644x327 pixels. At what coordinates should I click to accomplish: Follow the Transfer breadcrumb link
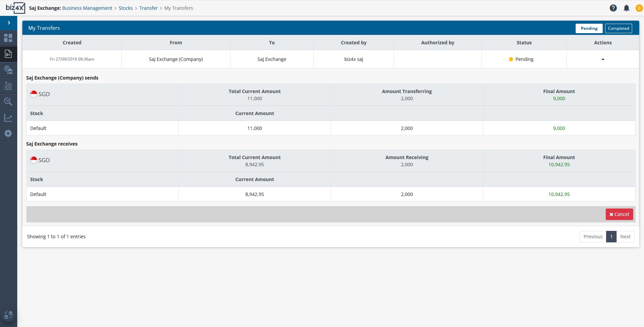point(149,8)
